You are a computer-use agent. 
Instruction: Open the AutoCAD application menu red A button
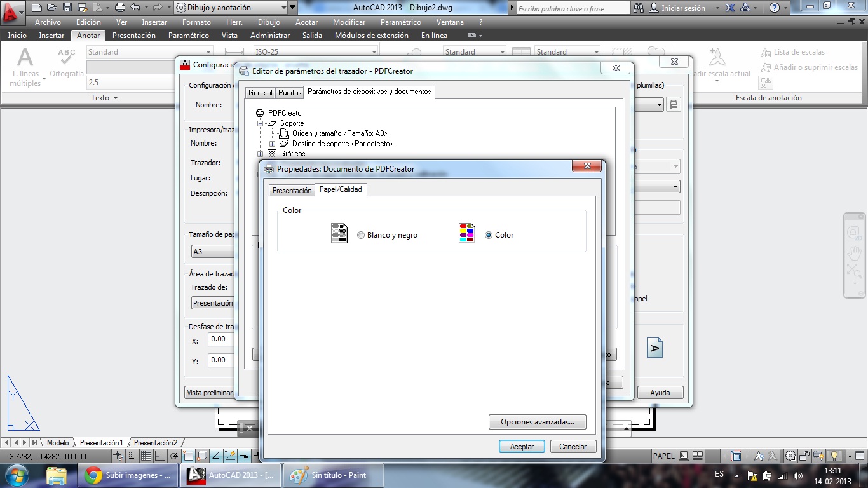click(12, 11)
